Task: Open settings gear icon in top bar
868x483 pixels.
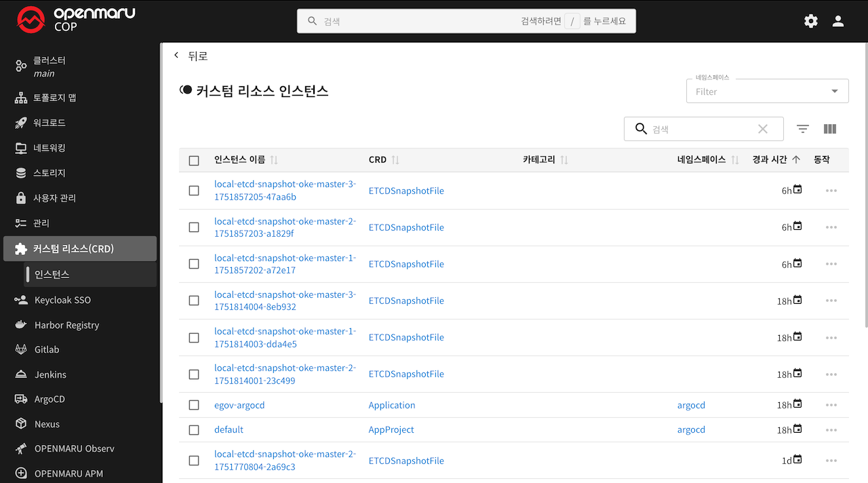Action: pos(810,21)
